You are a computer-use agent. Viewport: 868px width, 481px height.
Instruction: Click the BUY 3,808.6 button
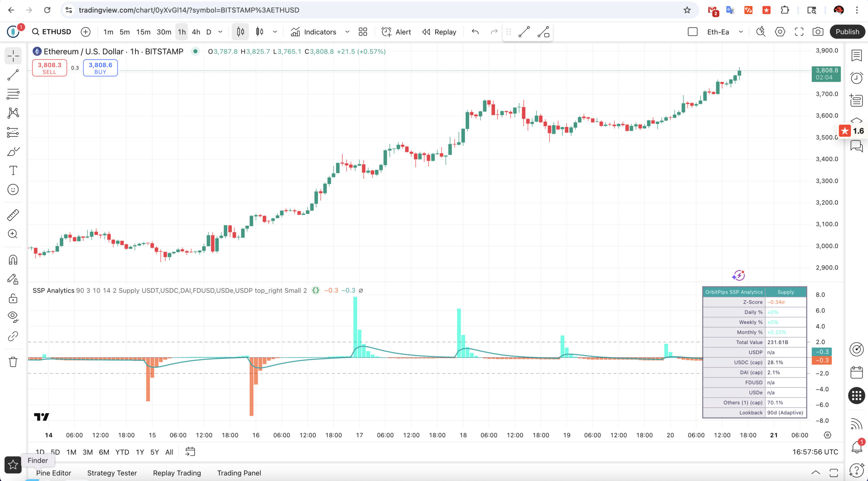click(x=100, y=68)
